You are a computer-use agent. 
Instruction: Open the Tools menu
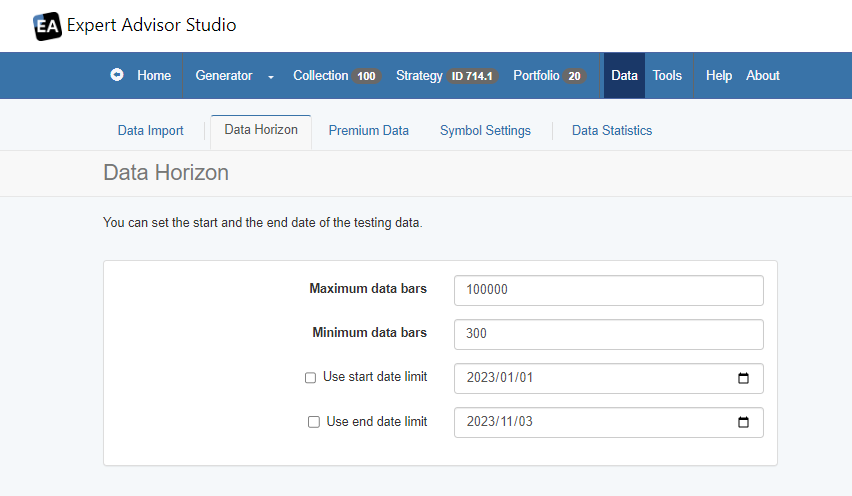[x=667, y=75]
